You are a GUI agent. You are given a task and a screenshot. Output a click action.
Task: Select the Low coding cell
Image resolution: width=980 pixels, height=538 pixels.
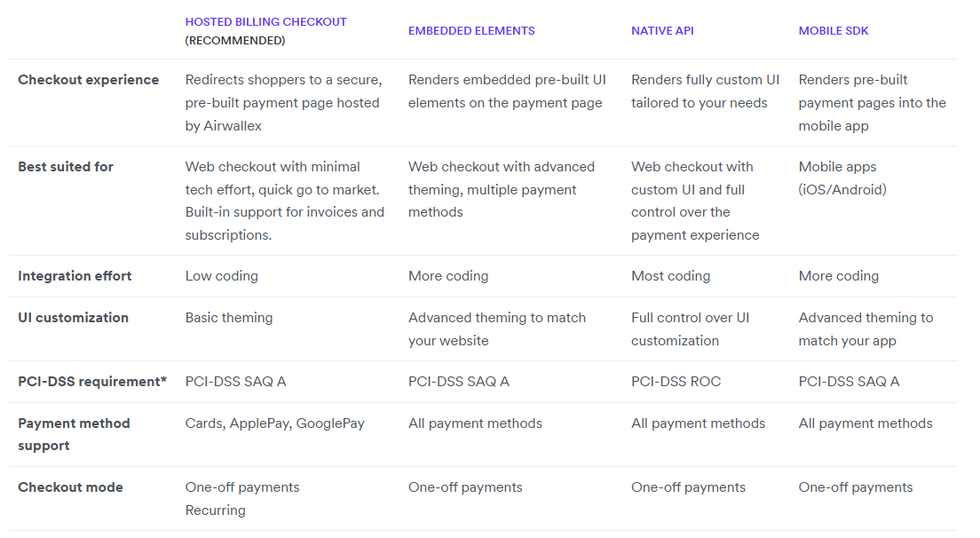pyautogui.click(x=221, y=276)
